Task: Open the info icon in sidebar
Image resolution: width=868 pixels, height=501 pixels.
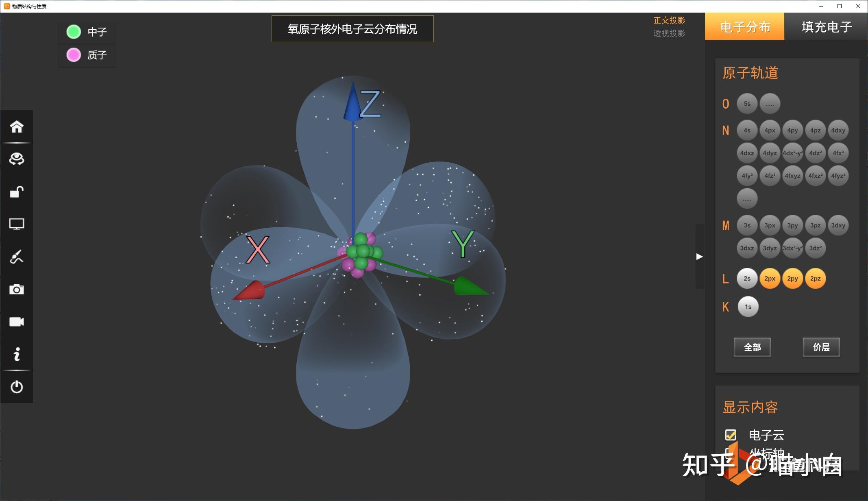Action: click(17, 354)
